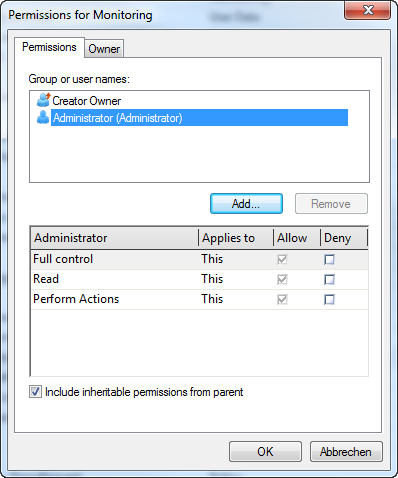Select Administrator (Administrator) entry

(x=199, y=118)
